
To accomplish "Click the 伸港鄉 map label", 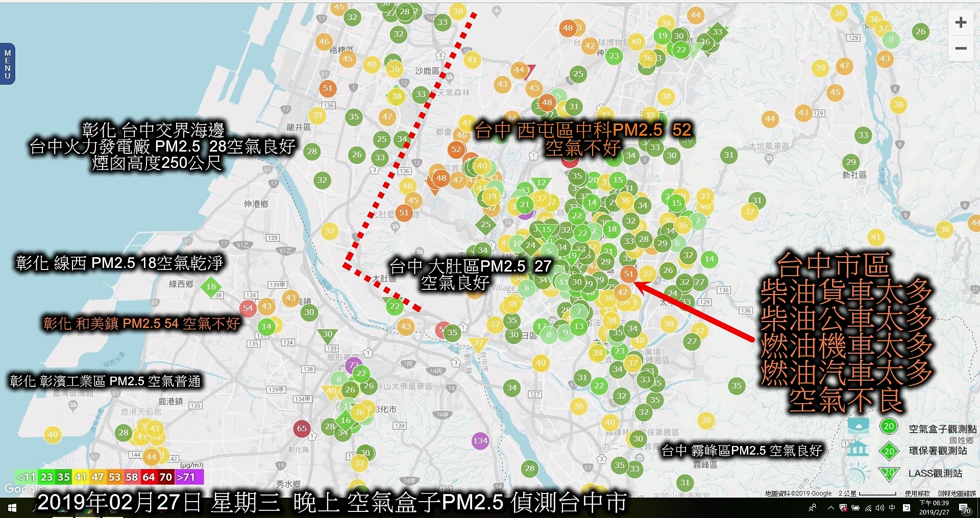I will [x=256, y=204].
